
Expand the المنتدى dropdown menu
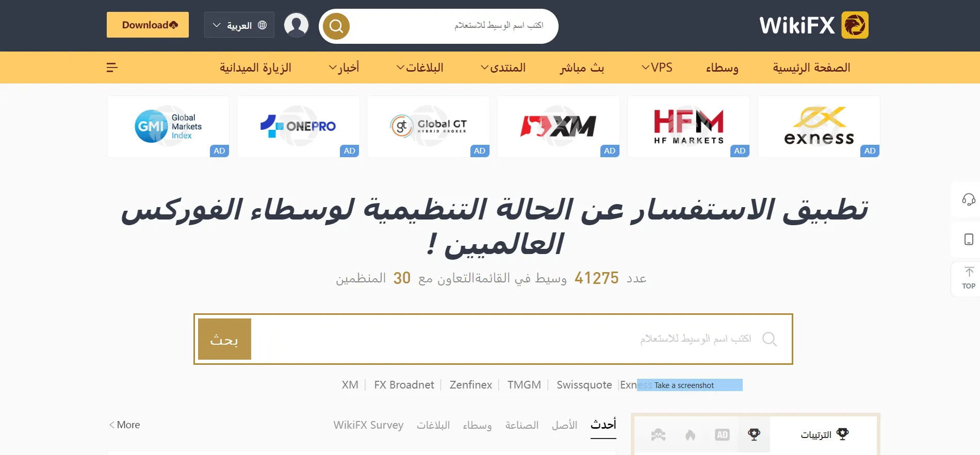pyautogui.click(x=503, y=68)
